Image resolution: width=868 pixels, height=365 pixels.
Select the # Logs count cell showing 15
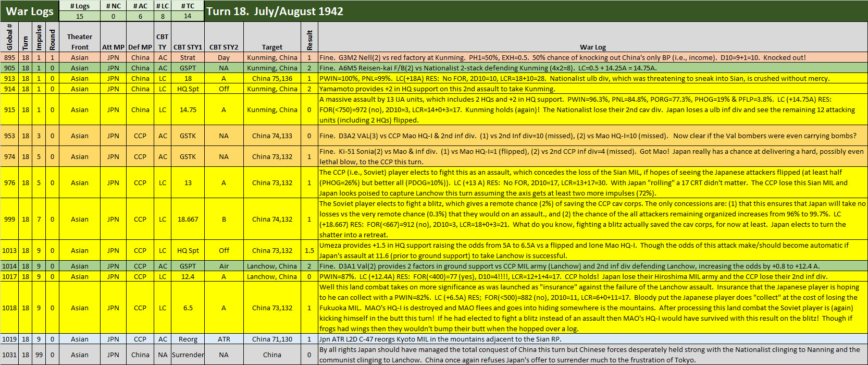[x=80, y=16]
